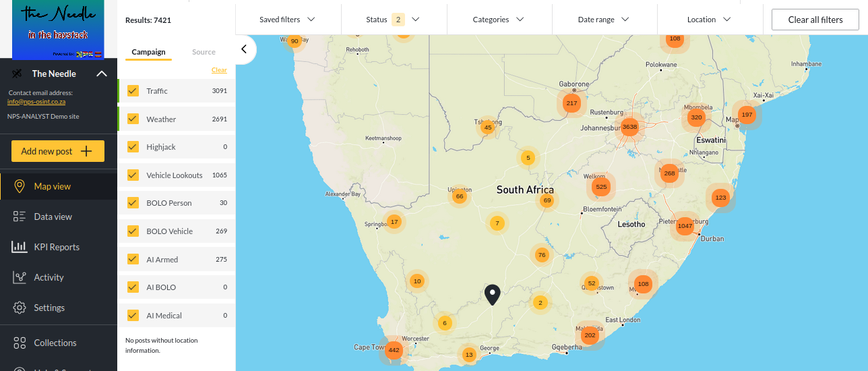Screen dimensions: 868x371
Task: Open the Settings gear menu item
Action: pos(49,308)
